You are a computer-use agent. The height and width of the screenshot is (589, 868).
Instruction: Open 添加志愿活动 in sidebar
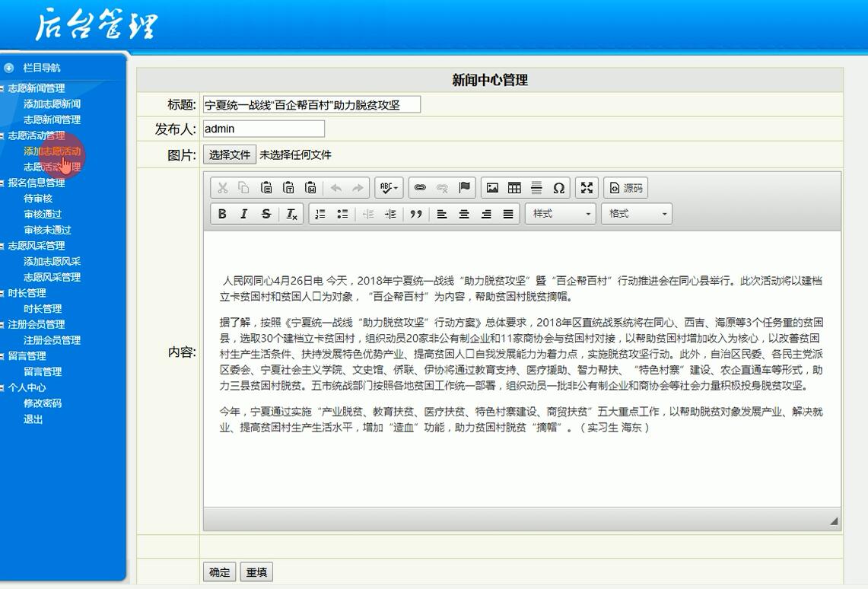(52, 151)
